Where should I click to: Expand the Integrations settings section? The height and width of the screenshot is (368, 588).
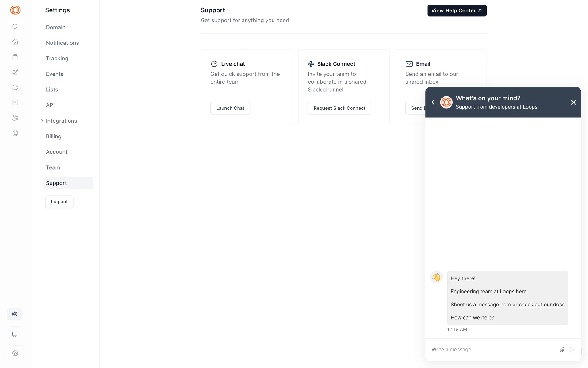click(61, 121)
